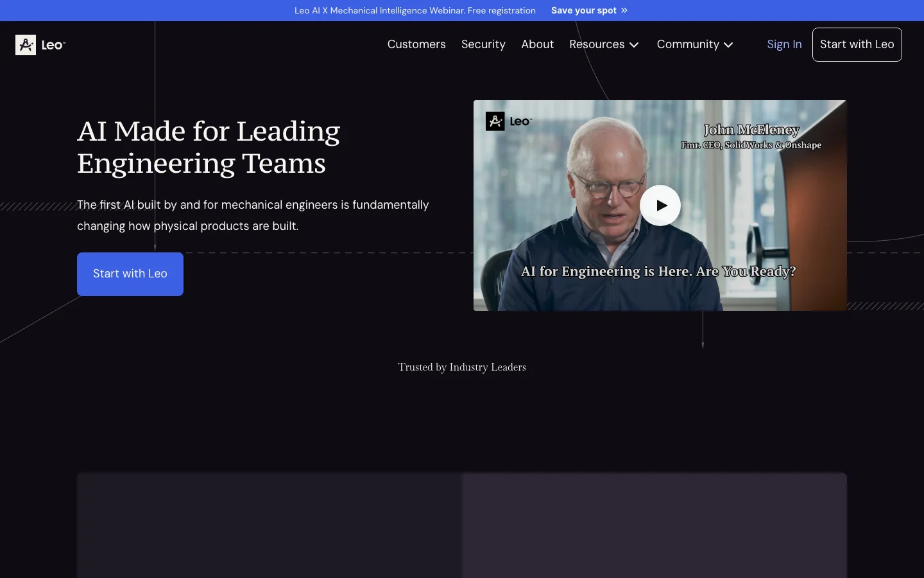Play the John McEleney video

coord(660,206)
